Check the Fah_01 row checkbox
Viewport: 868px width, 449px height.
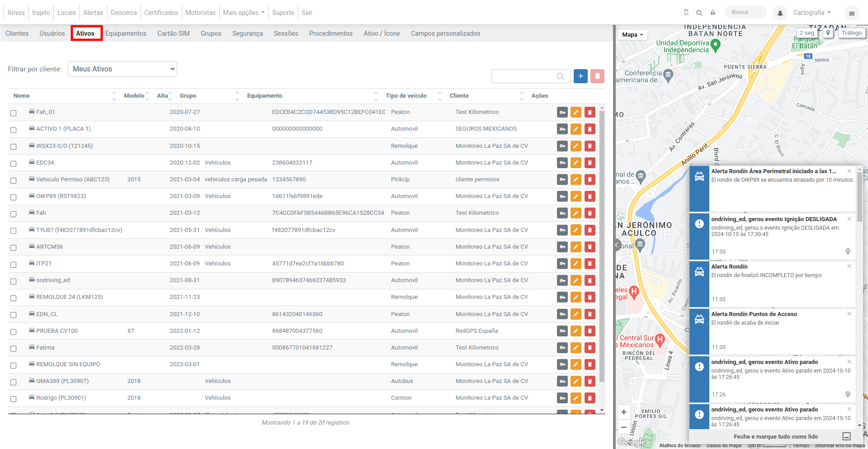[14, 113]
